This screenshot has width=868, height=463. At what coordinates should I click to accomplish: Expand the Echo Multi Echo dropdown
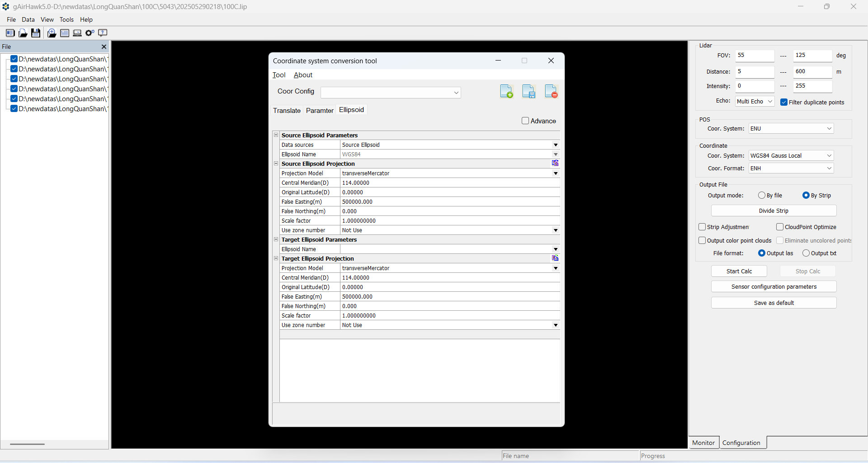point(769,102)
